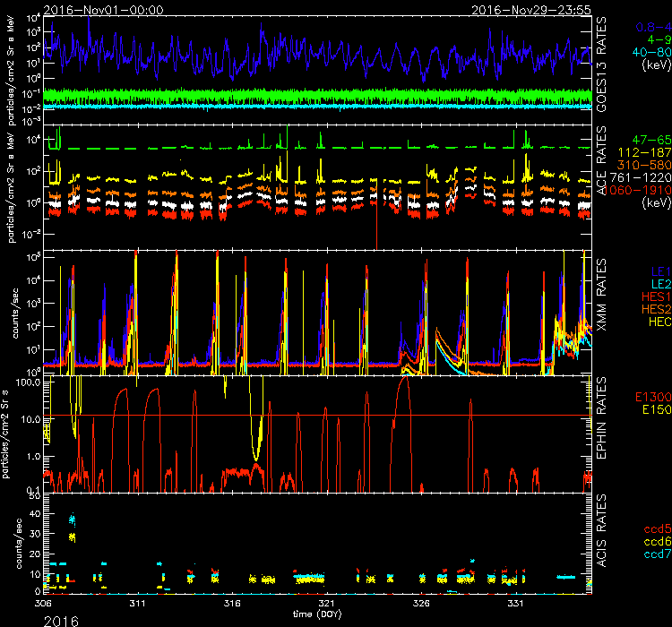
Task: Click the yellow E150 legend label
Action: point(651,408)
